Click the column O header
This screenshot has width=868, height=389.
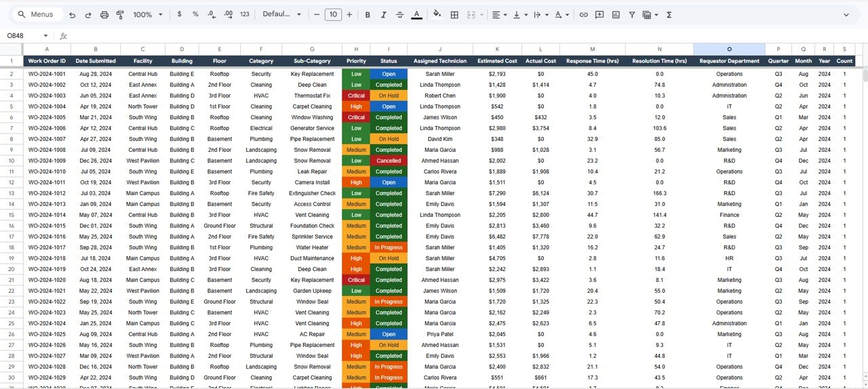(x=729, y=49)
